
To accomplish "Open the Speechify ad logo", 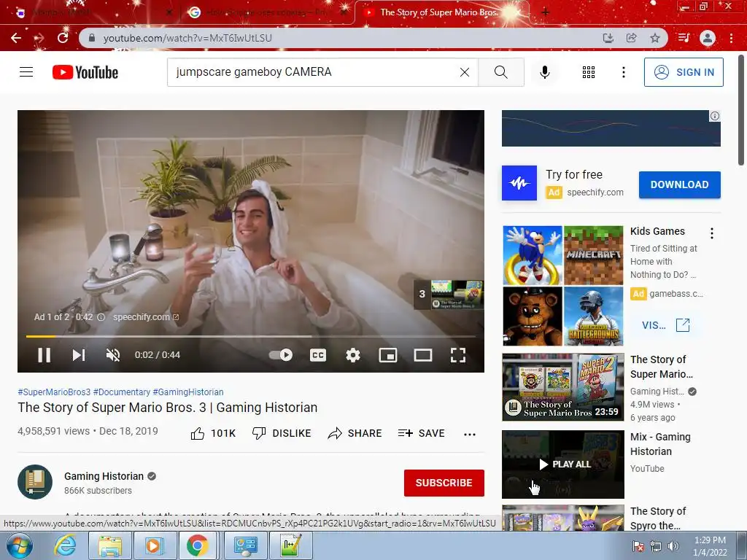I will pyautogui.click(x=519, y=183).
